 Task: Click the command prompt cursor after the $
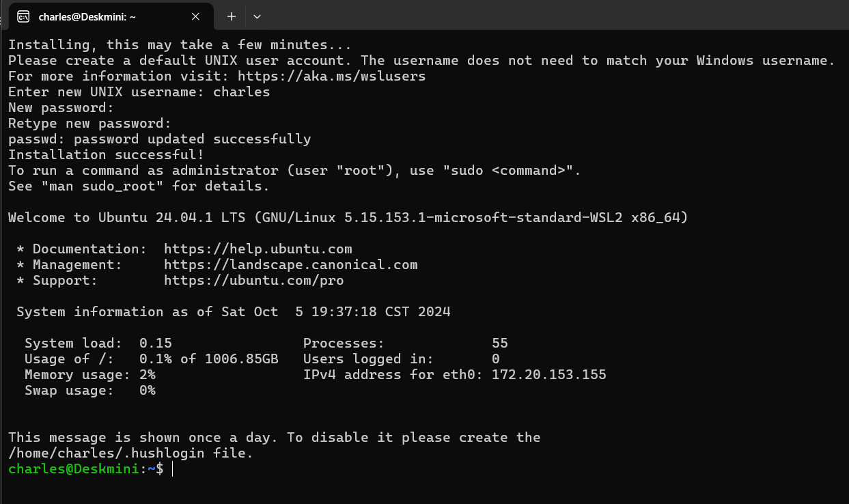pyautogui.click(x=173, y=469)
